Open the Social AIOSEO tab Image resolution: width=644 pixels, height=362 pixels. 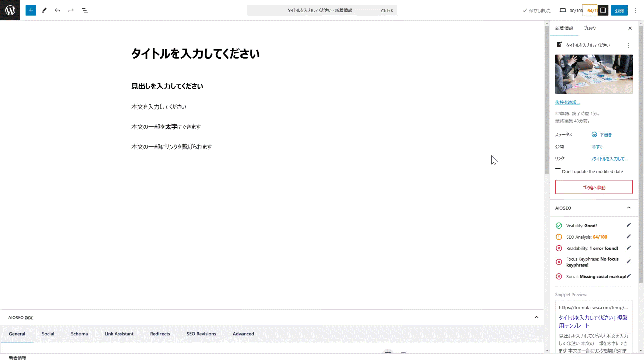[48, 334]
